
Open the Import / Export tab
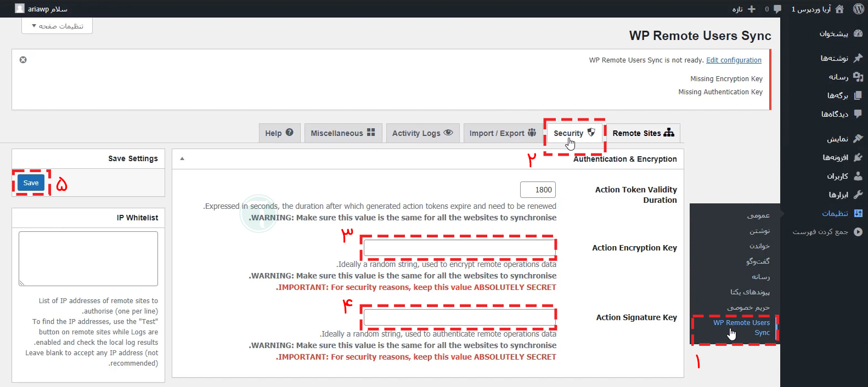pyautogui.click(x=503, y=133)
